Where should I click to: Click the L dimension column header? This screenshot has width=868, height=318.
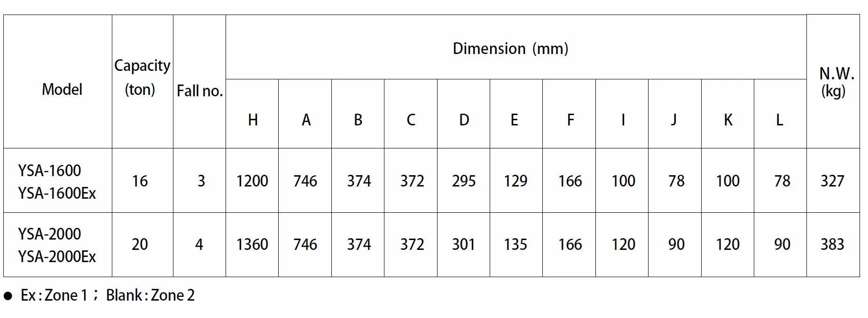click(x=779, y=120)
